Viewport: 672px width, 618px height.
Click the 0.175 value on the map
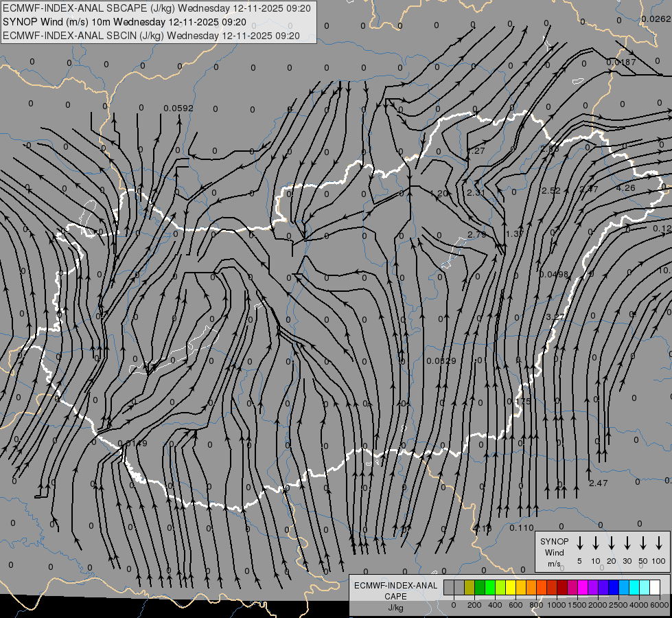click(518, 402)
